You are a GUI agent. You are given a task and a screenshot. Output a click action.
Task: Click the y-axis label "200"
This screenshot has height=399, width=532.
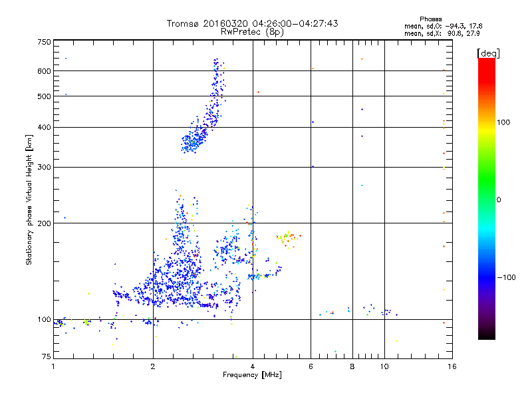point(44,223)
